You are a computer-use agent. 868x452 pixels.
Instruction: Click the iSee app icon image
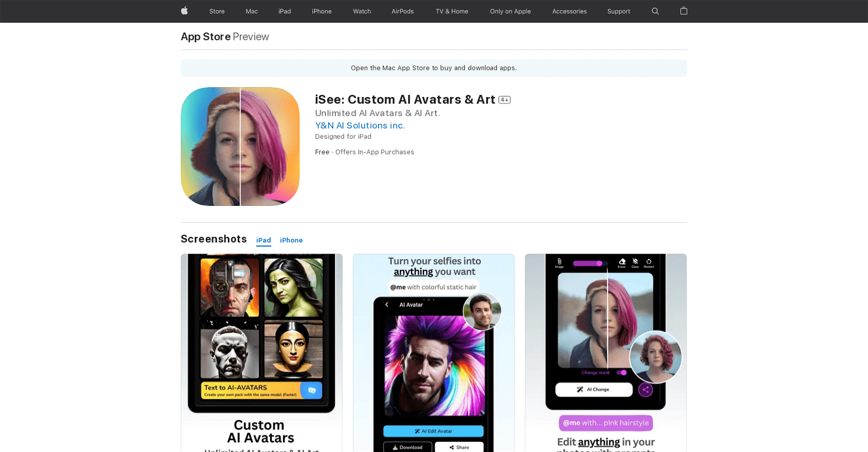[240, 146]
